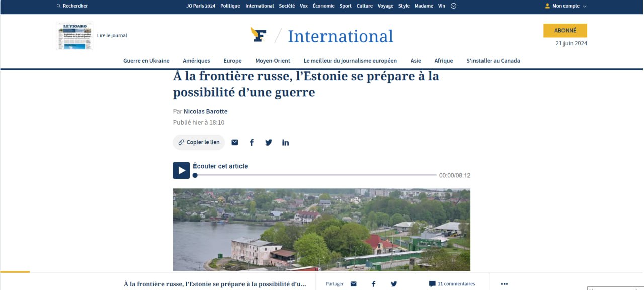Select Moyen-Orient navigation item
This screenshot has height=290, width=644.
point(273,61)
